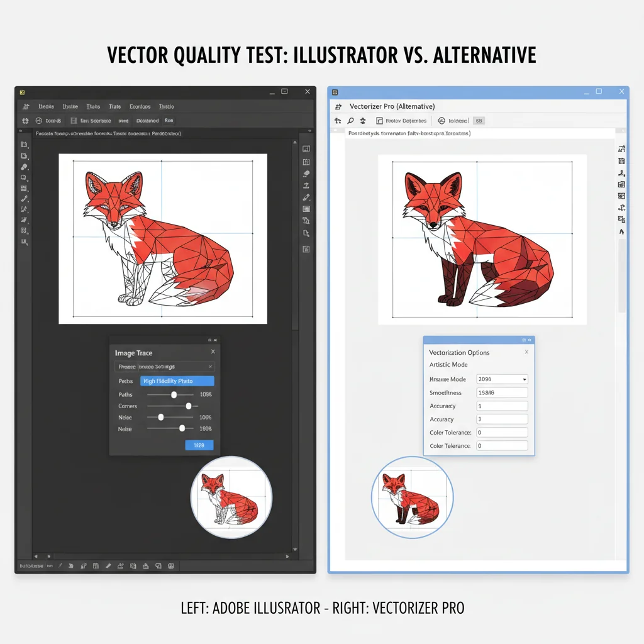Viewport: 644px width, 644px height.
Task: Click the Accuracy field containing 3
Action: [502, 419]
